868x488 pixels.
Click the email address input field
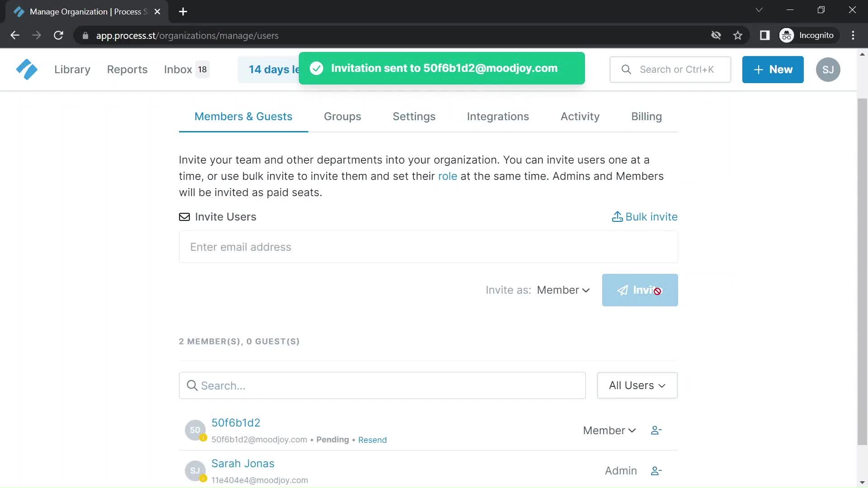[428, 247]
